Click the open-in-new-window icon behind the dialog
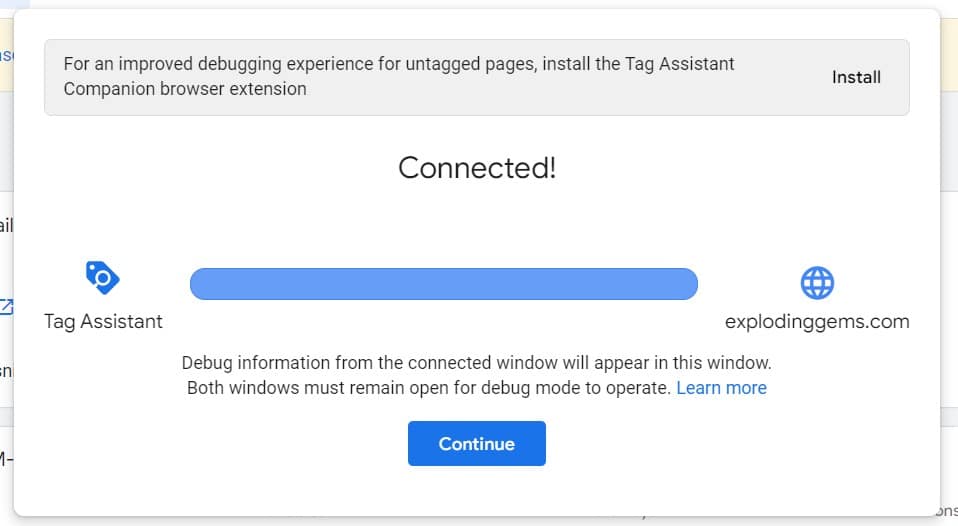This screenshot has width=958, height=526. pos(6,307)
